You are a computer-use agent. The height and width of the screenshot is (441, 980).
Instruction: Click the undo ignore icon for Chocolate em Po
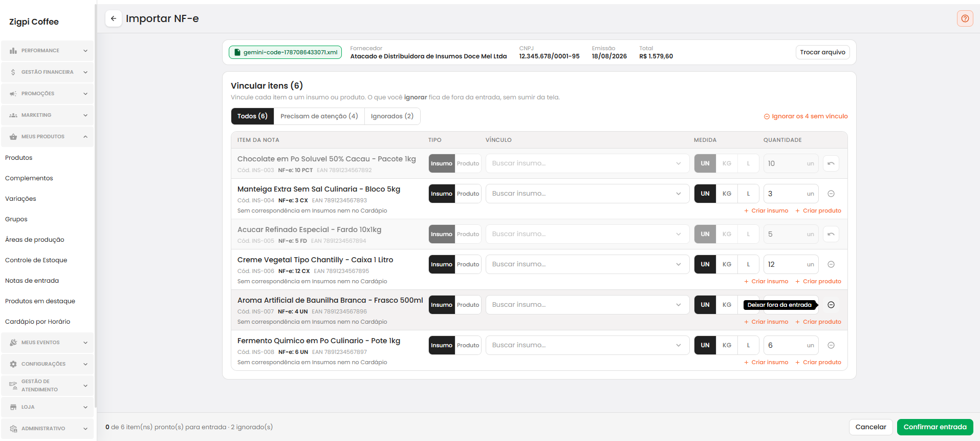[x=831, y=163]
